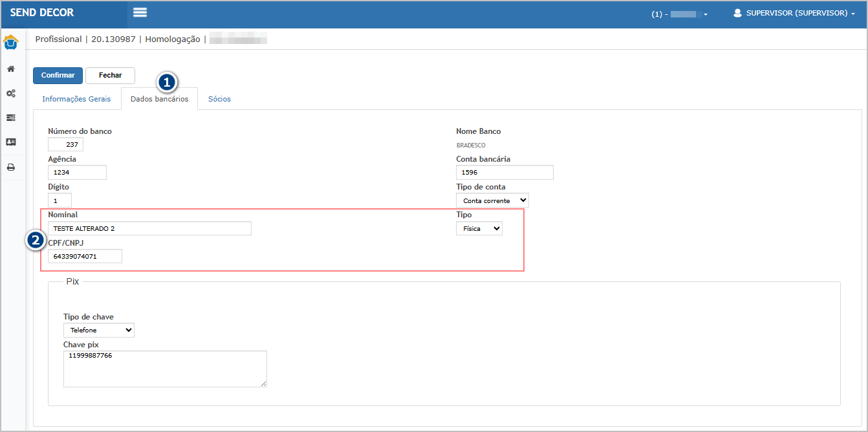The height and width of the screenshot is (432, 868).
Task: Open the ID card sidebar icon
Action: point(11,142)
